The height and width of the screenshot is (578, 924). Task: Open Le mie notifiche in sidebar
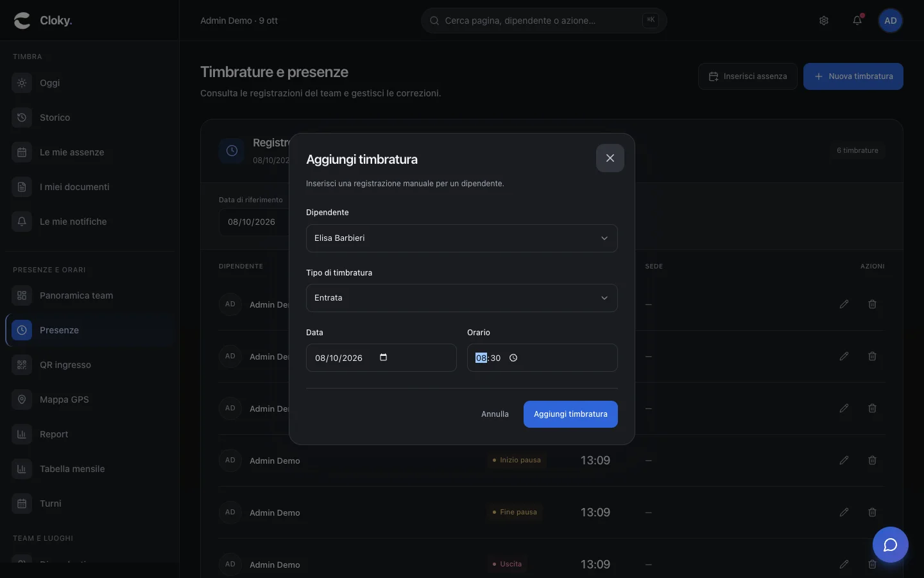point(89,222)
